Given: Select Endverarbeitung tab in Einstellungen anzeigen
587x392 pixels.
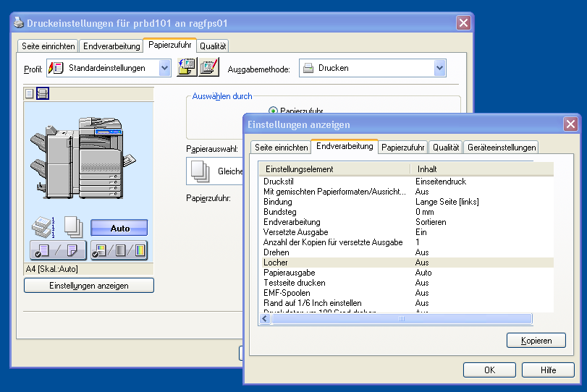Looking at the screenshot, I should click(345, 146).
